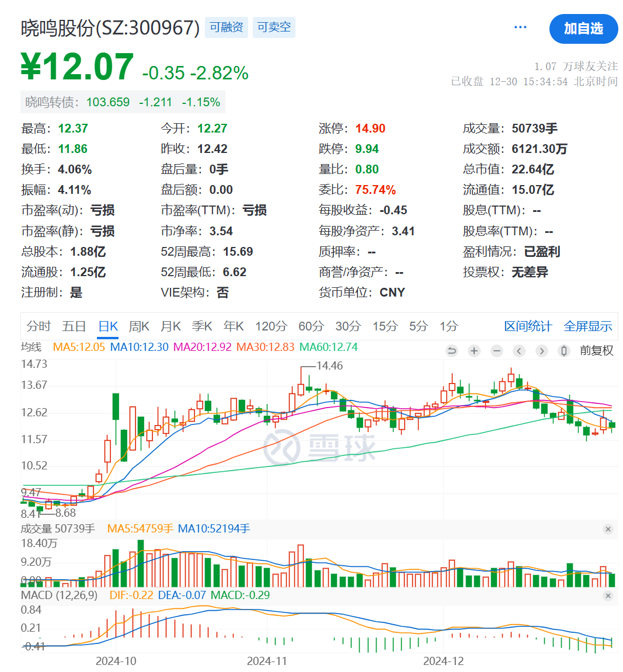623x672 pixels.
Task: Open 全屏显示 fullscreen chart
Action: pyautogui.click(x=588, y=326)
